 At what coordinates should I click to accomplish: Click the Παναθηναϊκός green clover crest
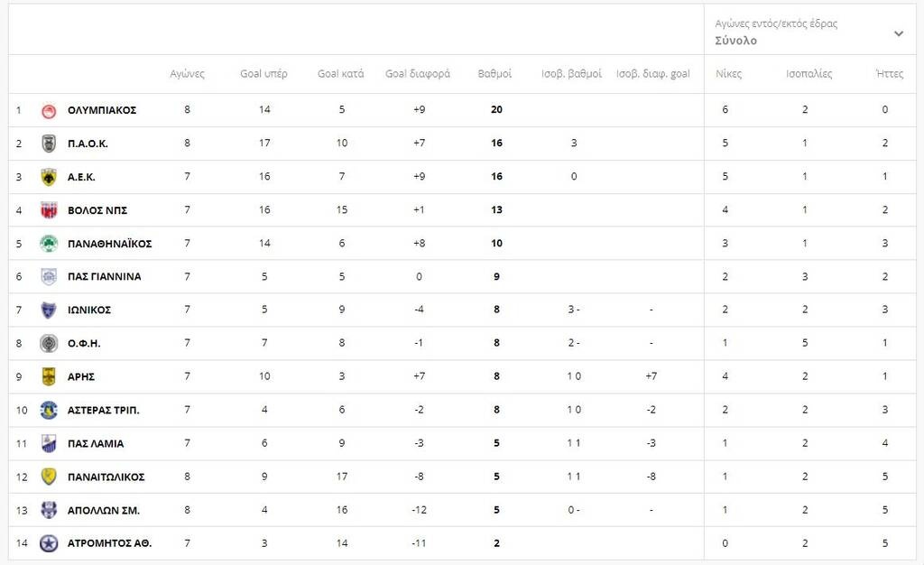[49, 244]
